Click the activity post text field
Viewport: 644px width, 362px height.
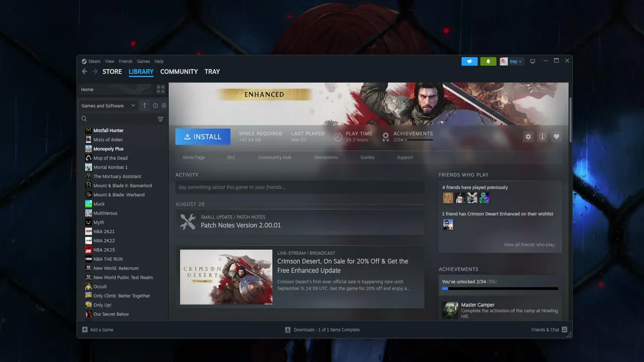[300, 188]
